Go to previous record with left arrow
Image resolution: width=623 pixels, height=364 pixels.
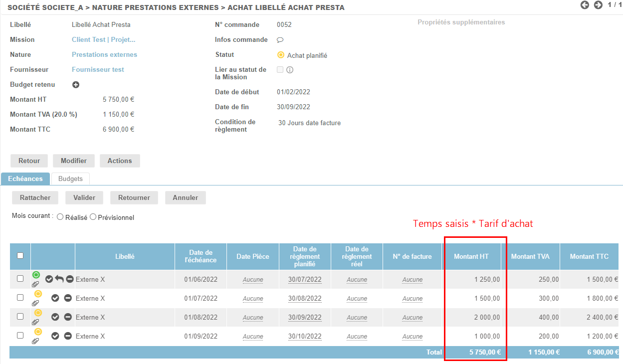(x=585, y=5)
